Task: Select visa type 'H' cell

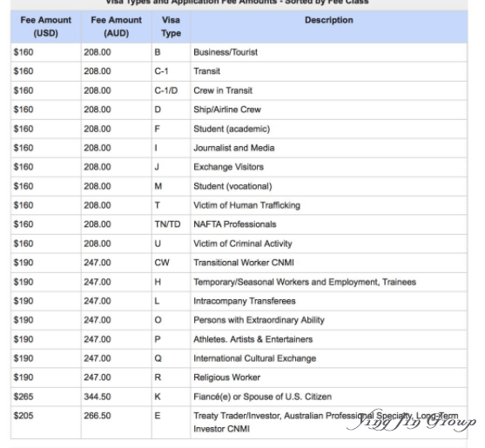Action: pyautogui.click(x=171, y=282)
